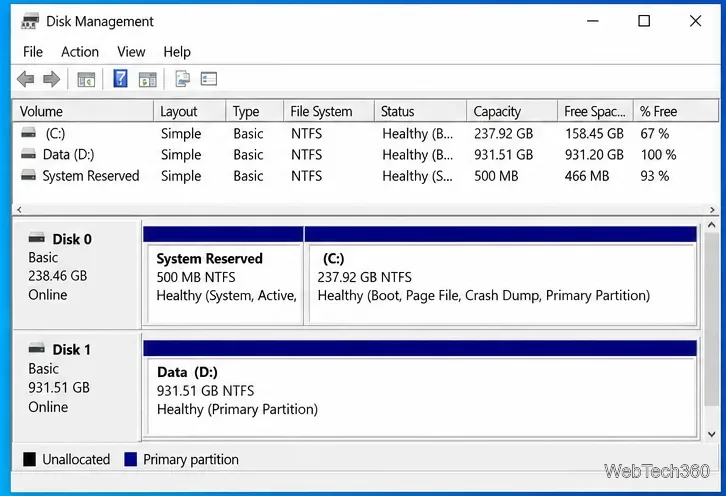The image size is (726, 496).
Task: Click disk pane scroll down arrow
Action: tap(712, 434)
